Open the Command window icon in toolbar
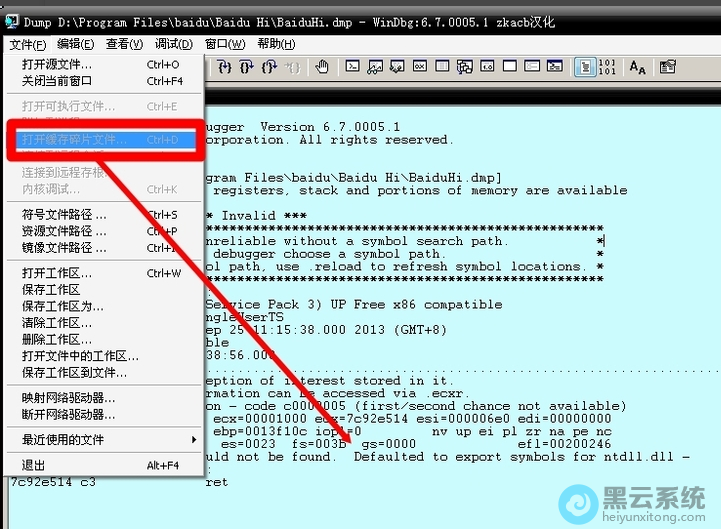The width and height of the screenshot is (721, 529). click(353, 67)
